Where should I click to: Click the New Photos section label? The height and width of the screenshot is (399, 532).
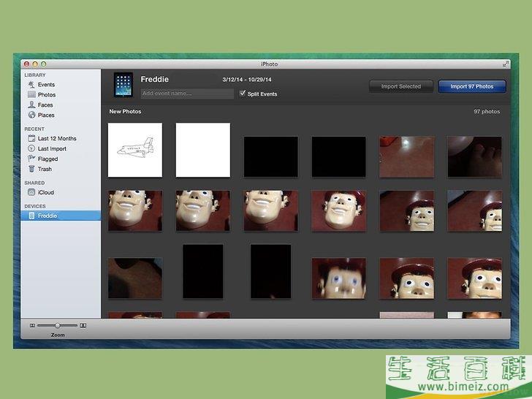pos(125,111)
